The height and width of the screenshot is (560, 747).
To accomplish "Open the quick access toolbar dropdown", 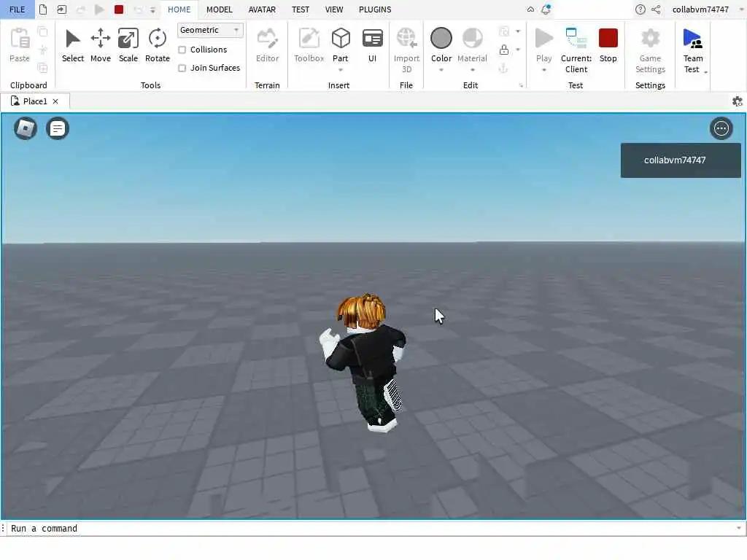I will 152,9.
